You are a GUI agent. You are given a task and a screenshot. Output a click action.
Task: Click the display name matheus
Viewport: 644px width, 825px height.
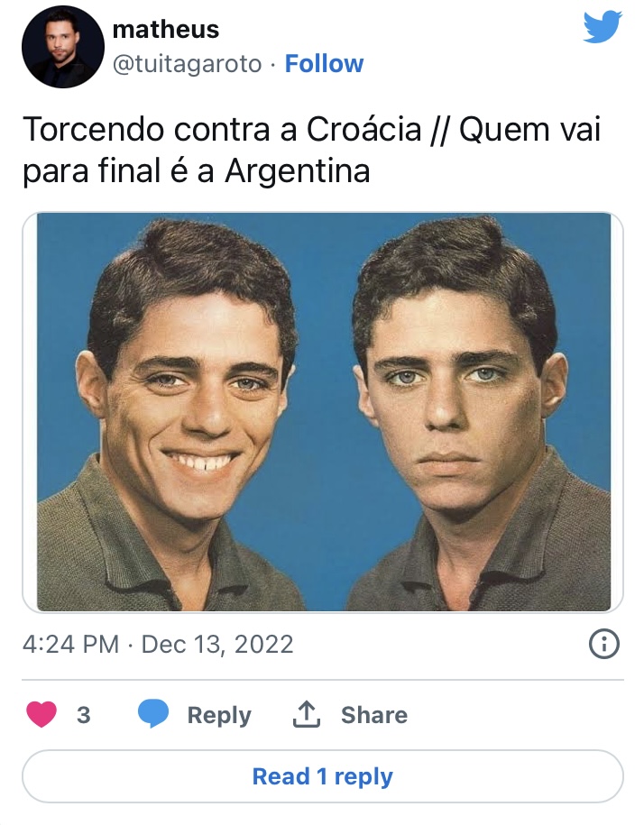point(166,29)
